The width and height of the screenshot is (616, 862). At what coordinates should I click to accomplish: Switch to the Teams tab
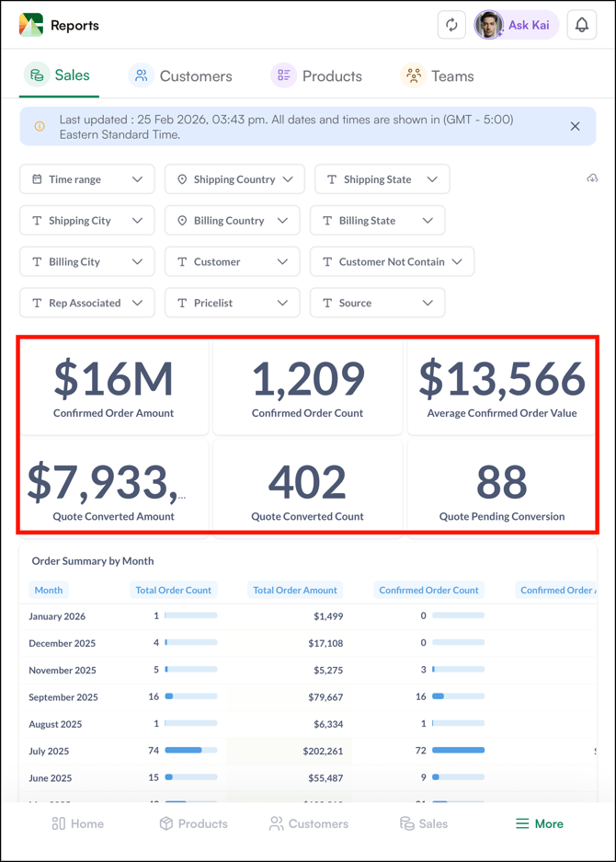pyautogui.click(x=438, y=76)
